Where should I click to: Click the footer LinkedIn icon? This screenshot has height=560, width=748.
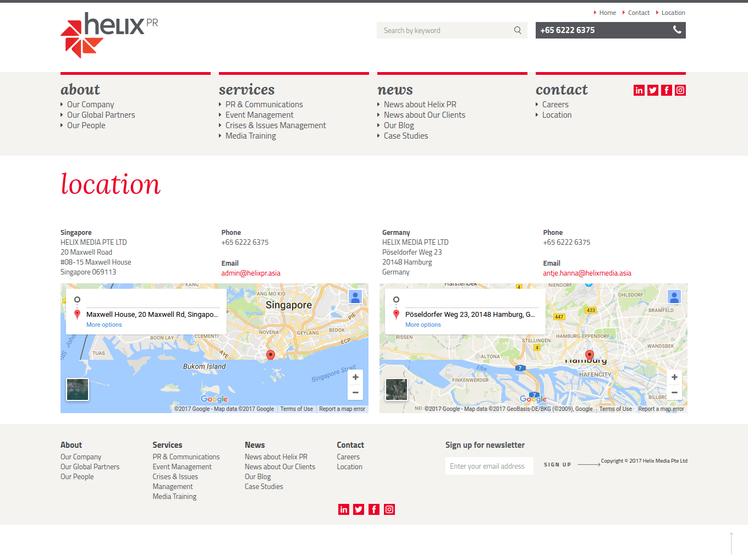point(344,509)
